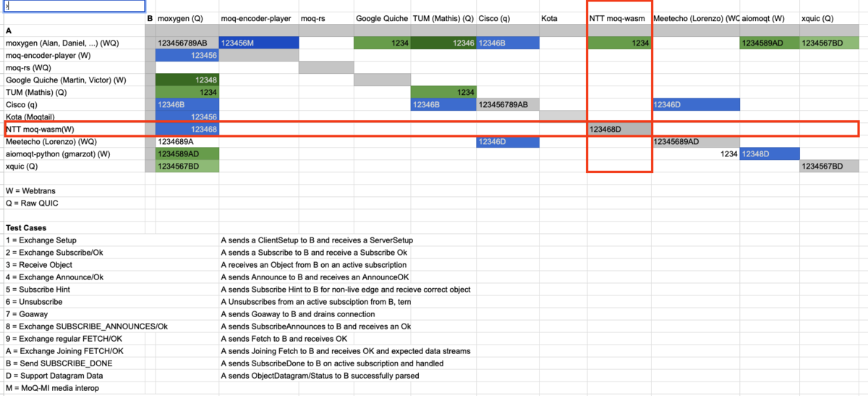Screen dimensions: 868x396
Task: Select the "Meetecho (Lorenzo)" column header
Action: click(x=696, y=18)
